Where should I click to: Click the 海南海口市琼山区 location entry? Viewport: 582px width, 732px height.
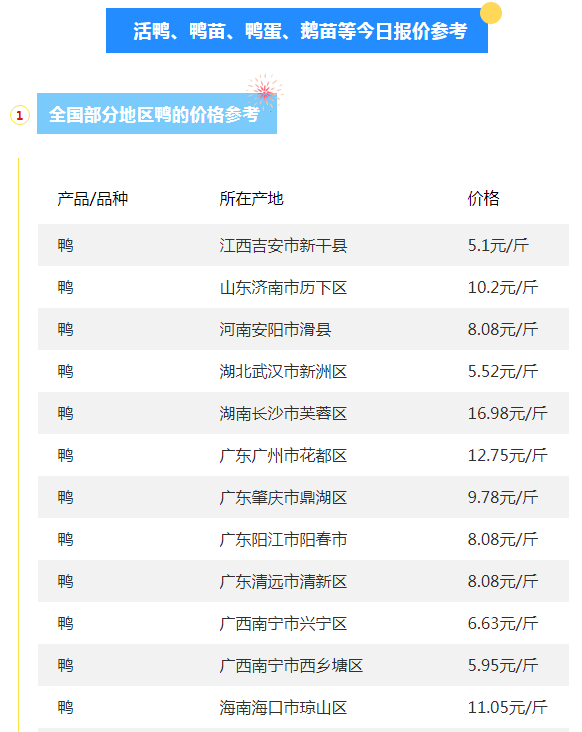point(283,708)
